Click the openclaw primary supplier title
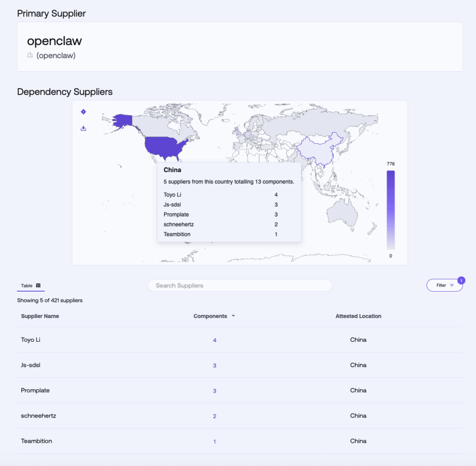This screenshot has height=466, width=476. (x=54, y=41)
